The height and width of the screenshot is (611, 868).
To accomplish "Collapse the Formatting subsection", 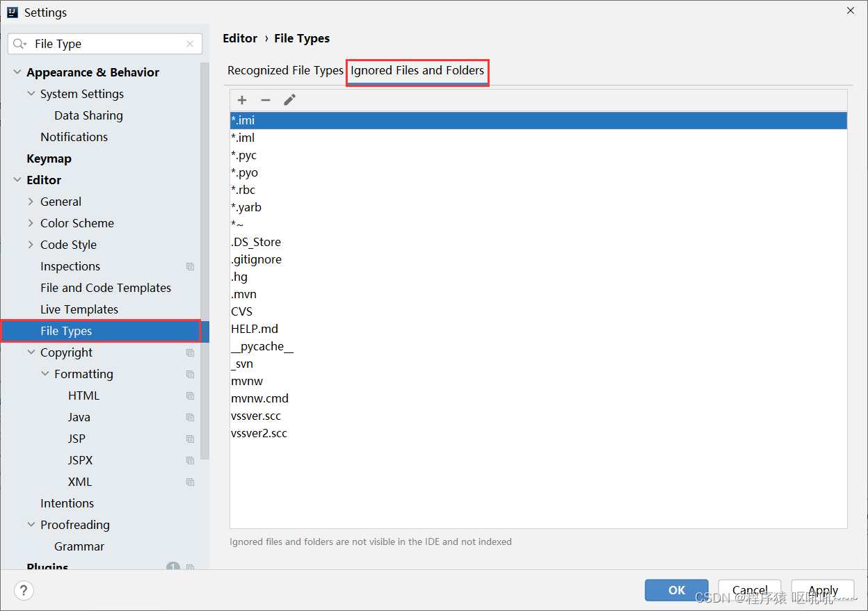I will tap(45, 374).
